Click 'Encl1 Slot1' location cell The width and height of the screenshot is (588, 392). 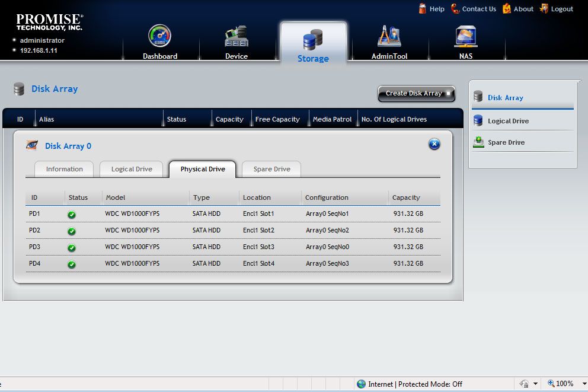pyautogui.click(x=258, y=214)
